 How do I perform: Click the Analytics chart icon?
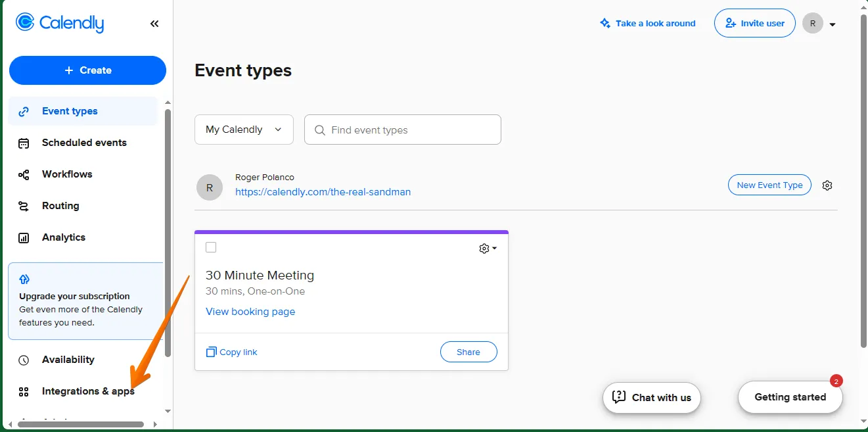(x=24, y=237)
